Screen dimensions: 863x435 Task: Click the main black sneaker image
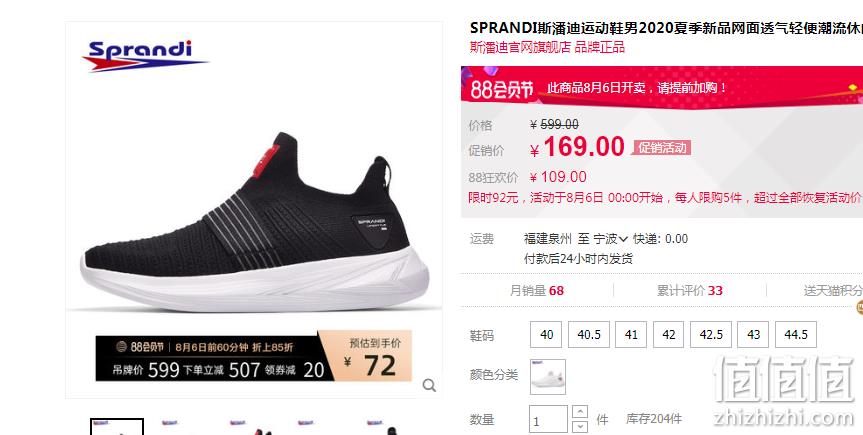pos(254,221)
